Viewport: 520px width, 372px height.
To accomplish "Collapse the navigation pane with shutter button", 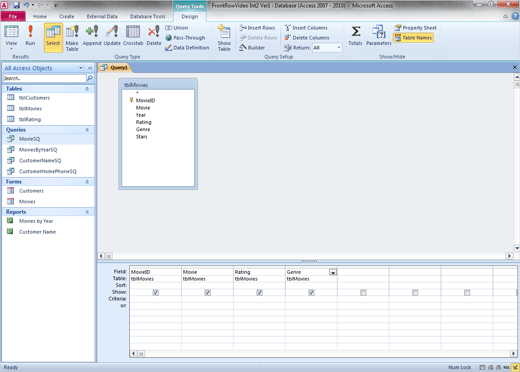I will pos(90,68).
